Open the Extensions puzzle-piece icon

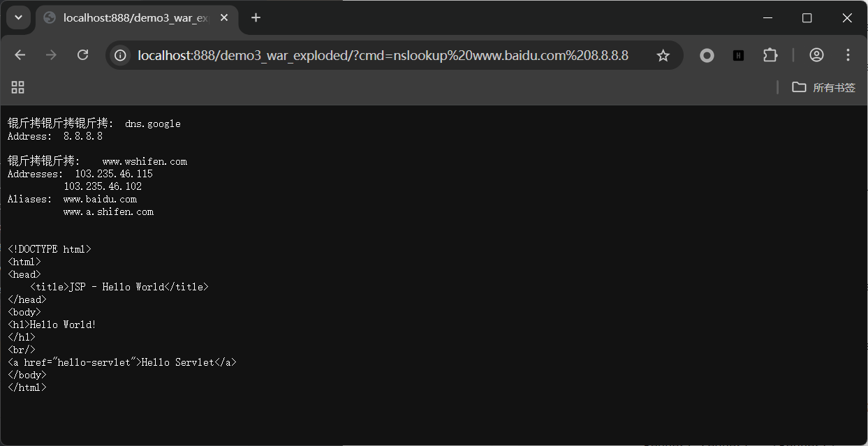(x=770, y=54)
